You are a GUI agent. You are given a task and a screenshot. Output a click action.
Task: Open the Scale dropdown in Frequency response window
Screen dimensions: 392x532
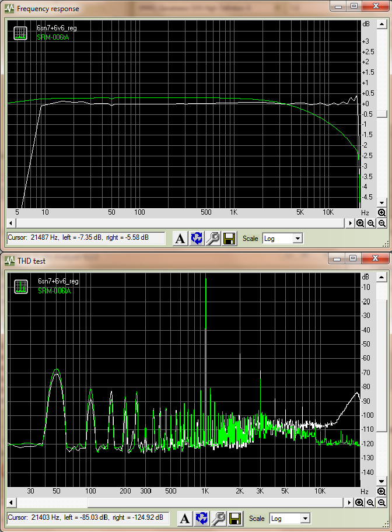point(297,239)
